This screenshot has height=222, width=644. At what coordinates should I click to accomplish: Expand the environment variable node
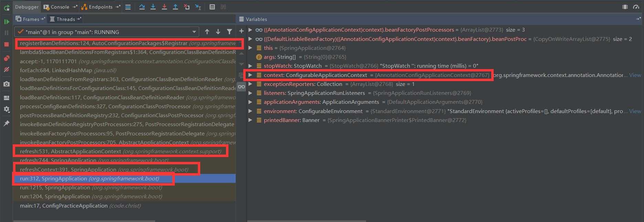click(250, 111)
